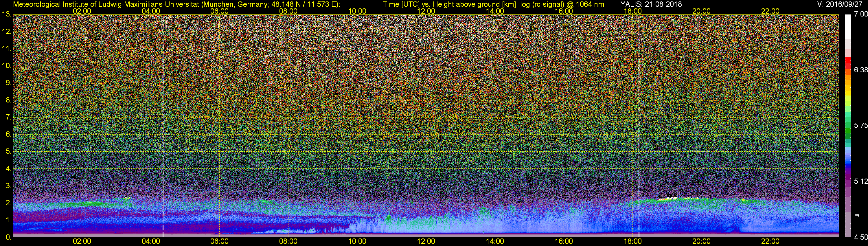Viewport: 868px width, 246px height.
Task: Click the 4.50 colorbar minimum value
Action: click(860, 237)
